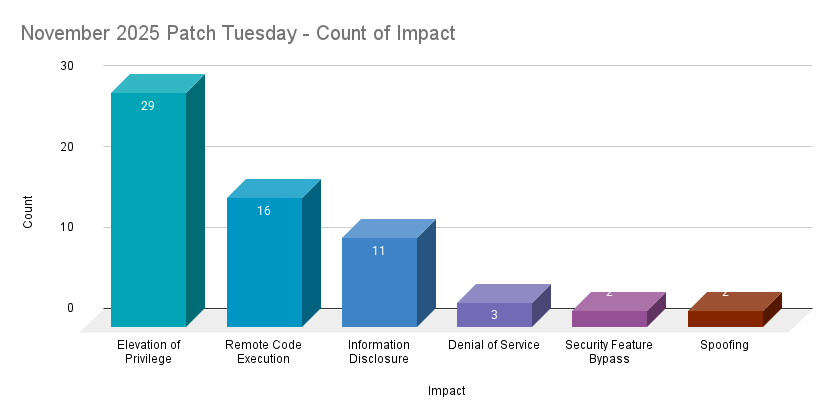Select the "Count" vertical axis title
Viewport: 833px width, 419px height.
point(29,212)
